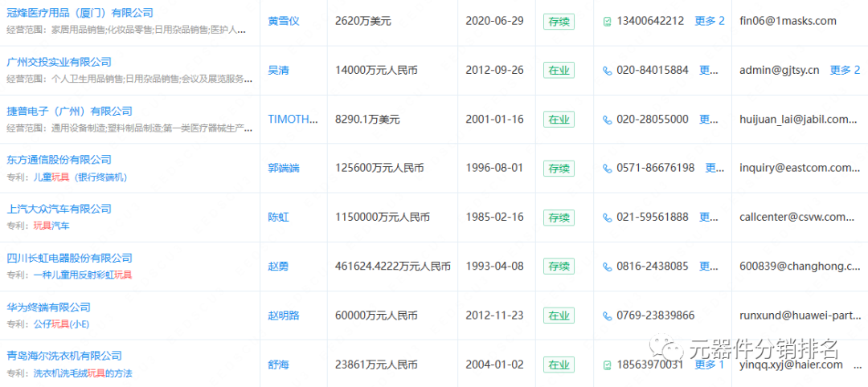Expand 更多 1 phones for 18563970031
The width and height of the screenshot is (868, 387).
(x=709, y=365)
